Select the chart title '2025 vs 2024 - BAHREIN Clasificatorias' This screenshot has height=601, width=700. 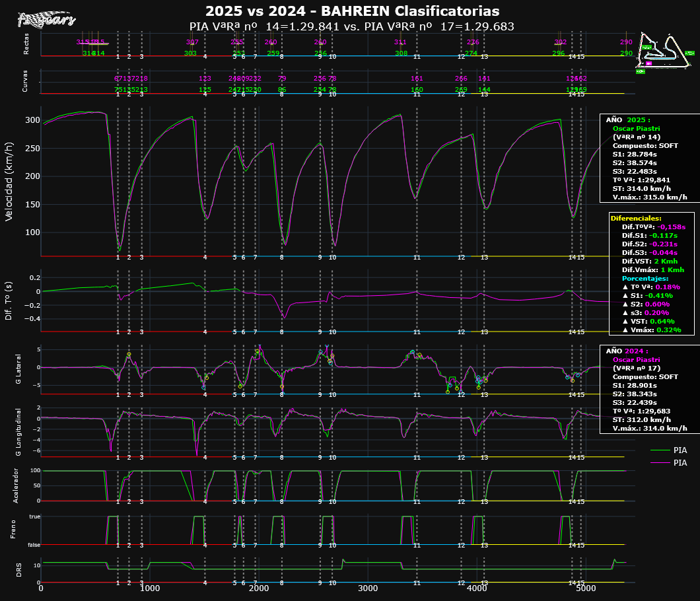[352, 11]
